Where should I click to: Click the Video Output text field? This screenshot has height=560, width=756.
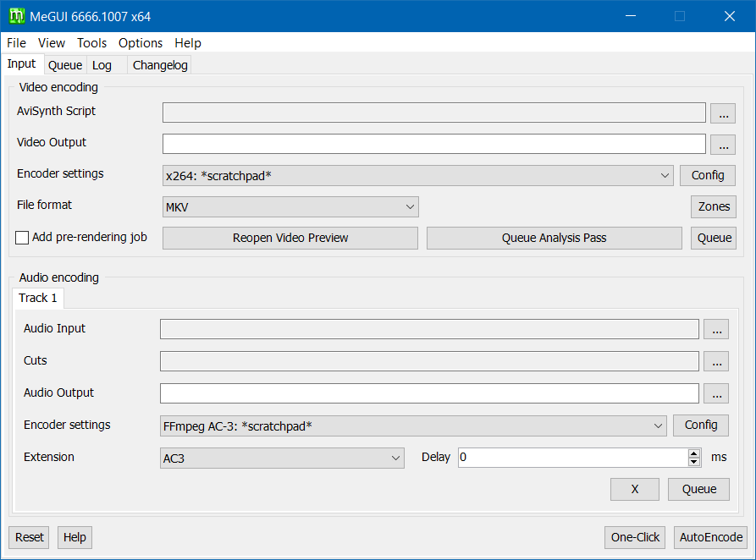point(433,144)
